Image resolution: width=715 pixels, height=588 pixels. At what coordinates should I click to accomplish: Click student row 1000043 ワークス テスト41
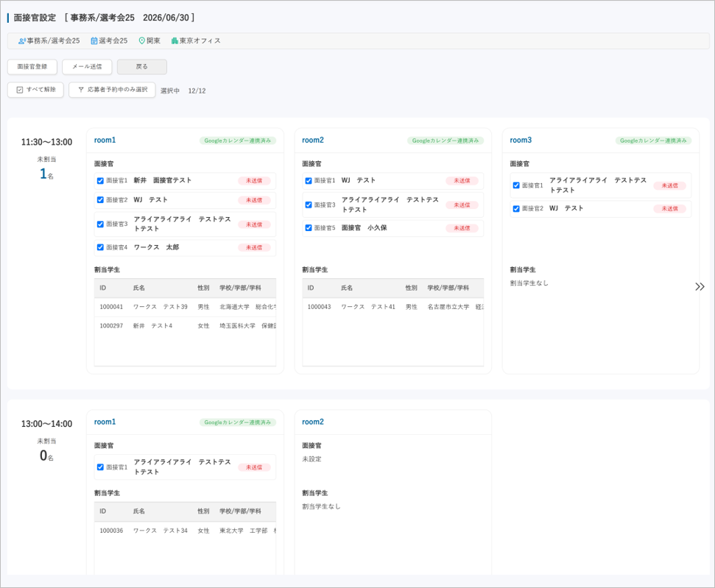(x=393, y=307)
